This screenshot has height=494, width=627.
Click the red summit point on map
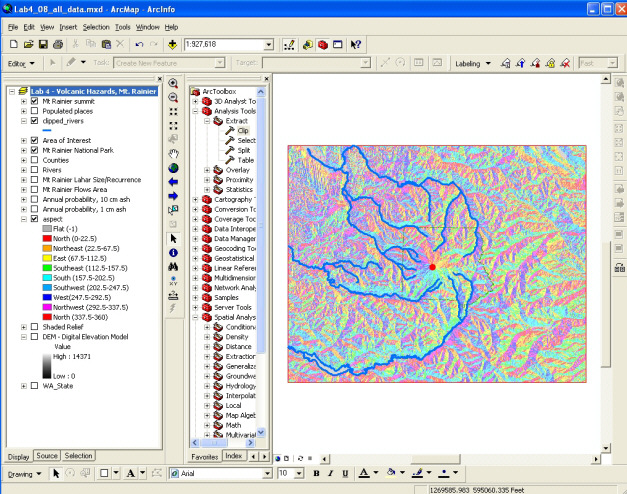coord(432,267)
